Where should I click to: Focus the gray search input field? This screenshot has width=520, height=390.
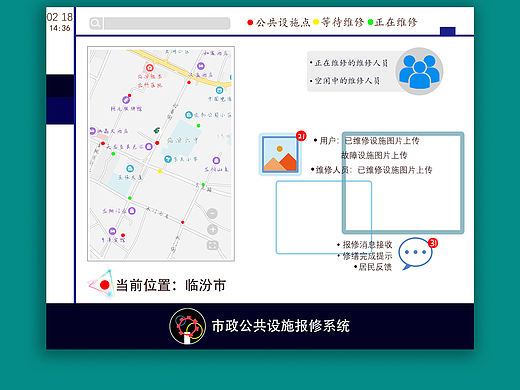167,23
